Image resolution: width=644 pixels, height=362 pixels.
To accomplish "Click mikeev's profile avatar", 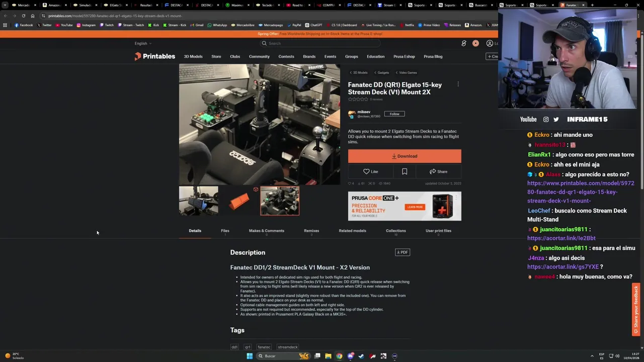I will pos(352,114).
